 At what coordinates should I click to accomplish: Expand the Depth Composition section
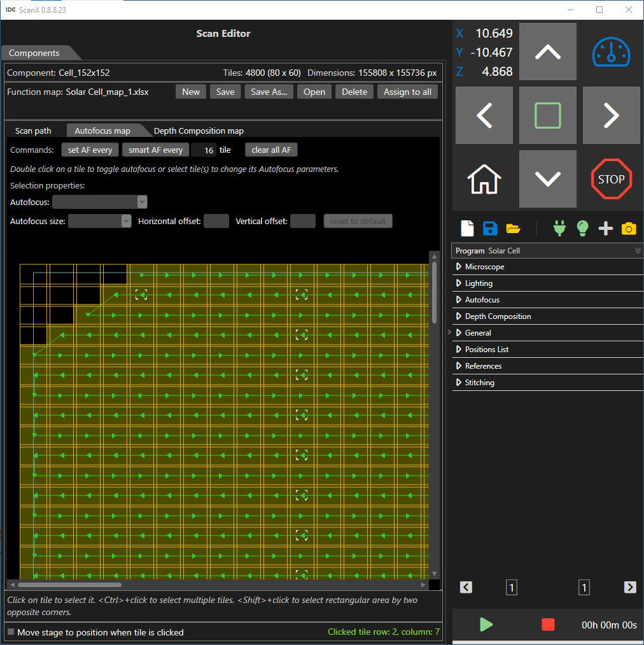(498, 316)
